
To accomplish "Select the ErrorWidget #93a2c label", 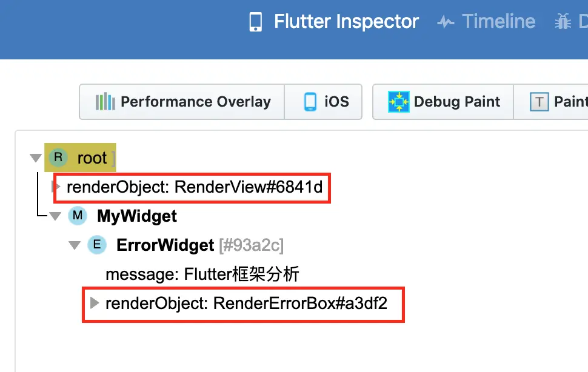I will (x=200, y=245).
